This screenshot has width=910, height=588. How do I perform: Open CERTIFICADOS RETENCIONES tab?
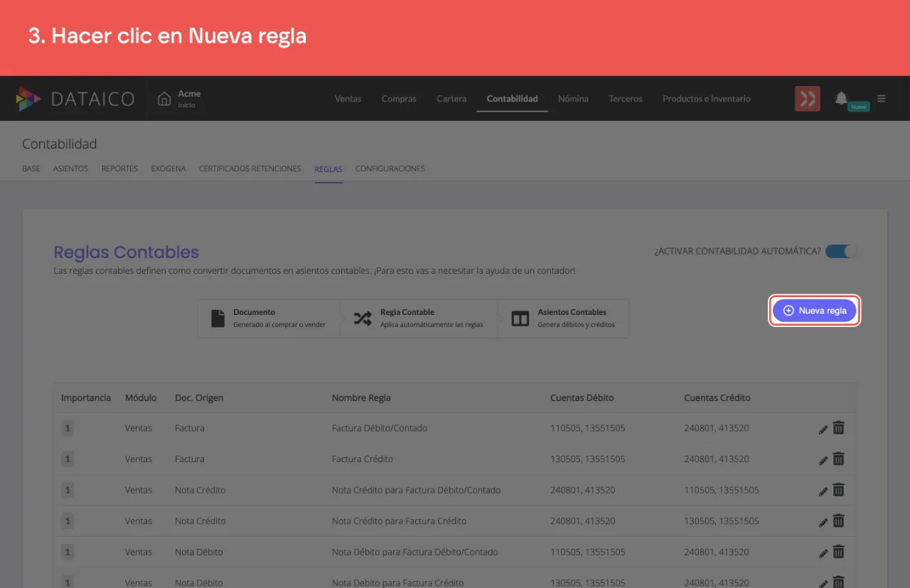(250, 169)
